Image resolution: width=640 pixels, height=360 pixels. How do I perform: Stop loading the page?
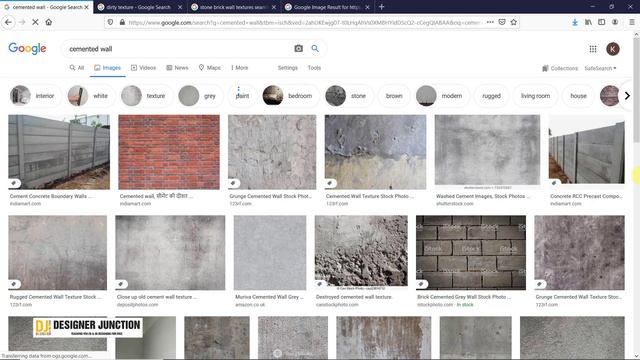35,22
